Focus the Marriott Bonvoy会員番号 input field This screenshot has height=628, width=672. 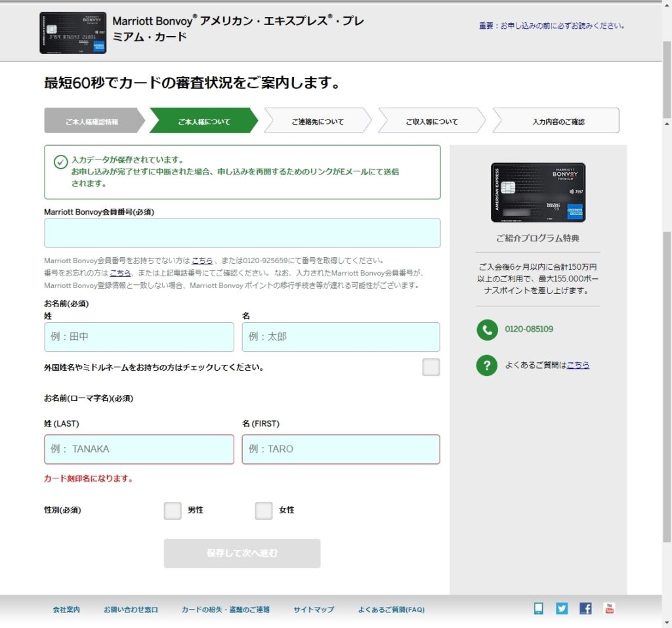242,233
